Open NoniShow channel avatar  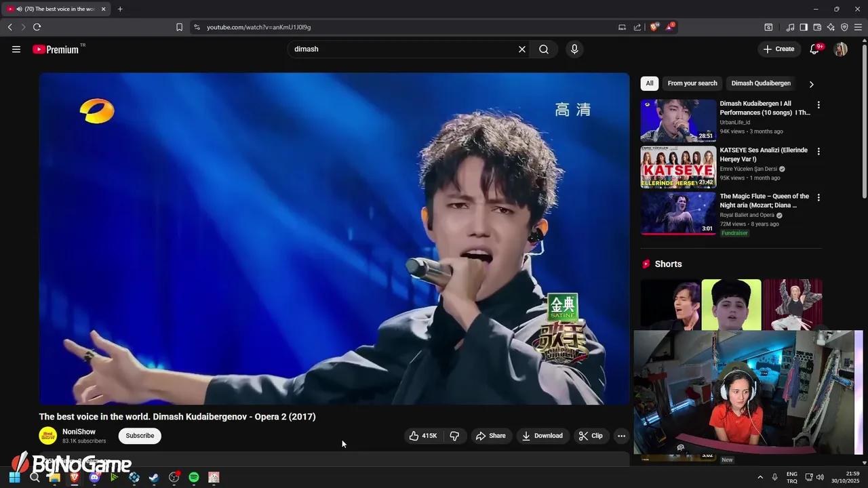point(48,436)
